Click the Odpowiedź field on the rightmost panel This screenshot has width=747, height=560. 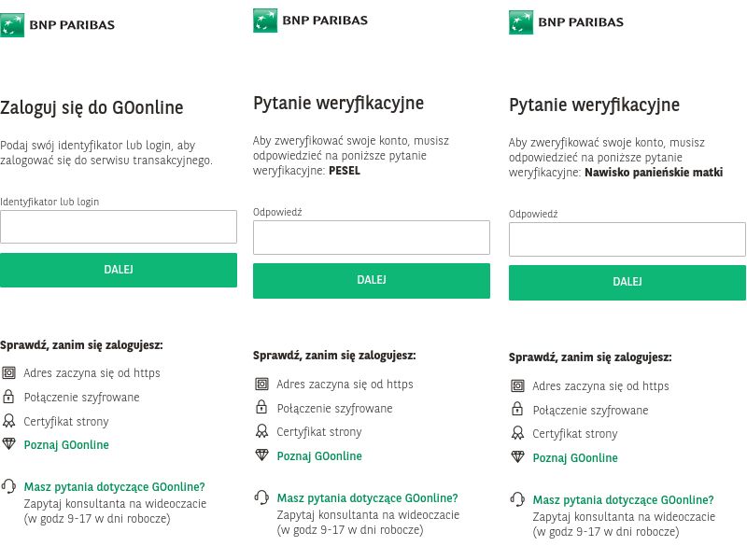point(627,239)
